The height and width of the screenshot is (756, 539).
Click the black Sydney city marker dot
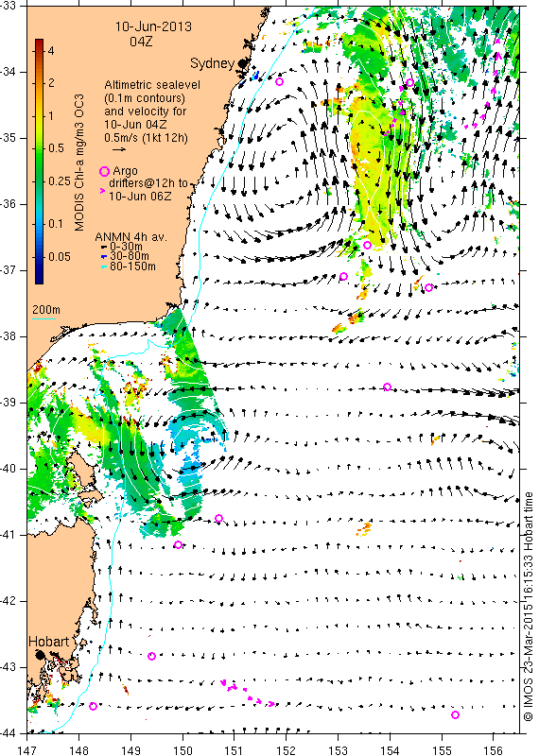[x=242, y=63]
